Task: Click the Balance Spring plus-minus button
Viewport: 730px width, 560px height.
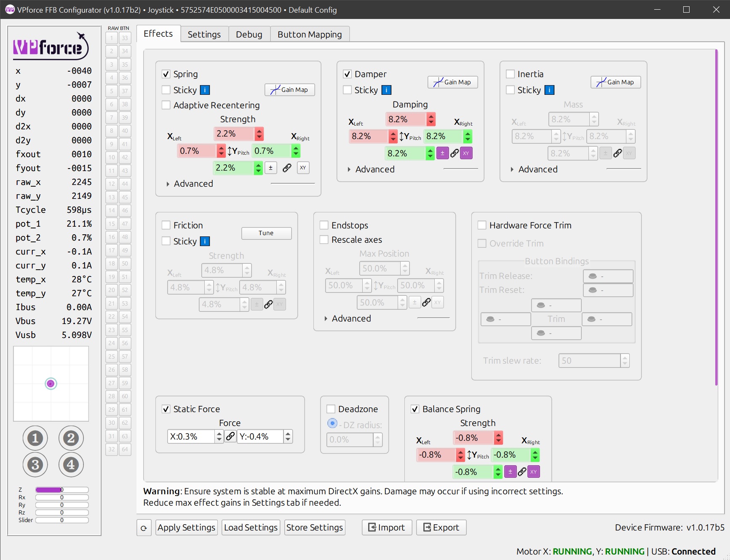Action: point(510,472)
